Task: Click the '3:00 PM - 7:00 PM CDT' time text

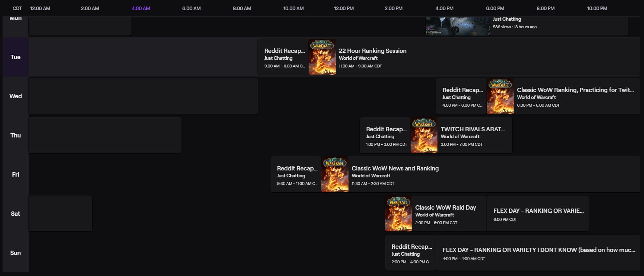Action: point(461,144)
